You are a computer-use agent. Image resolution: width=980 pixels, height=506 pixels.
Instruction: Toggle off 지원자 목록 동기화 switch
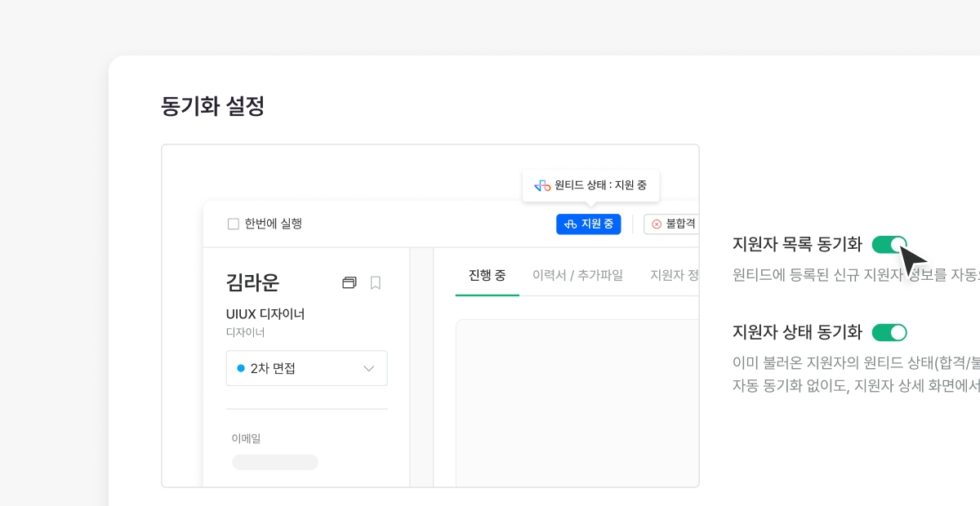[889, 244]
